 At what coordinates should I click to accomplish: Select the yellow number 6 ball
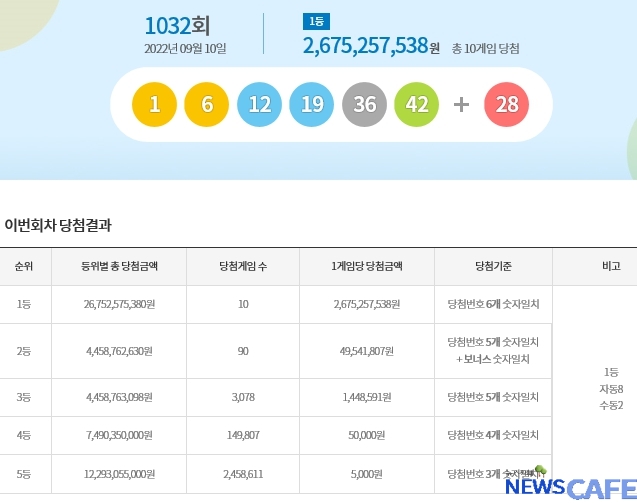206,104
